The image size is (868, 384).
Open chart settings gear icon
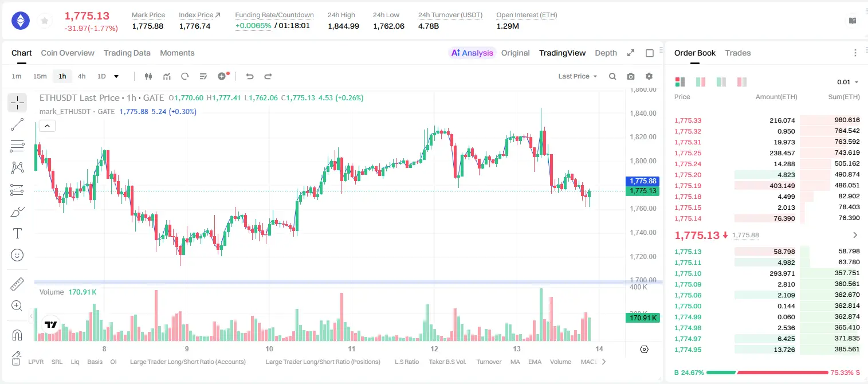click(x=649, y=76)
